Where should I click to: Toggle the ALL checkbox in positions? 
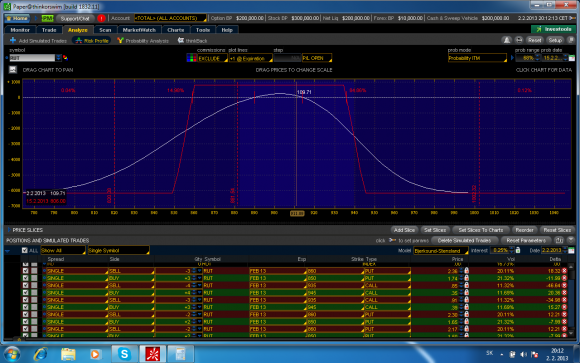tap(25, 251)
